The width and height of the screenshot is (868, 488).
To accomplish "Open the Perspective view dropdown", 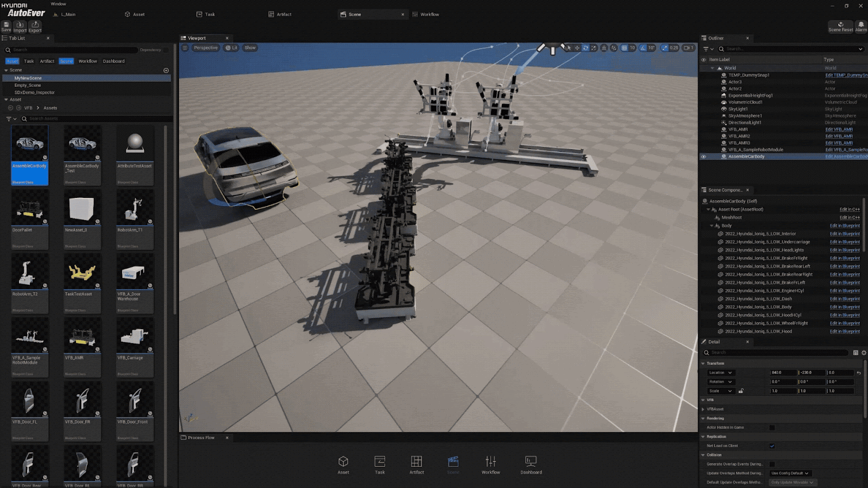I will coord(206,48).
